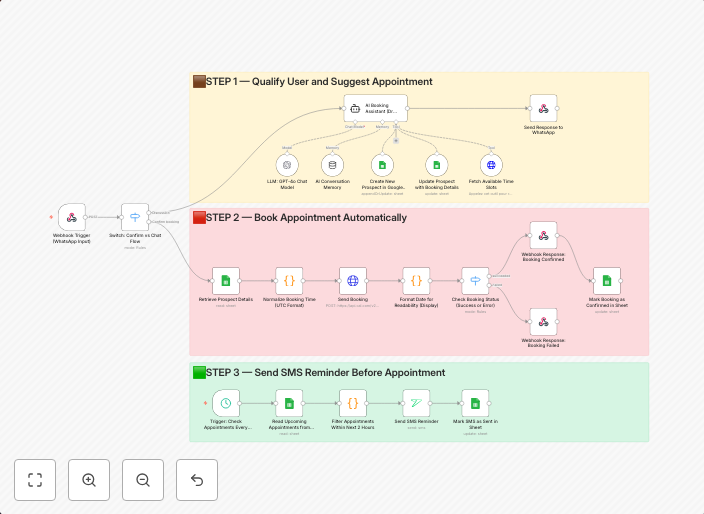
Task: Open the AI Booking Assistant node
Action: [x=376, y=108]
